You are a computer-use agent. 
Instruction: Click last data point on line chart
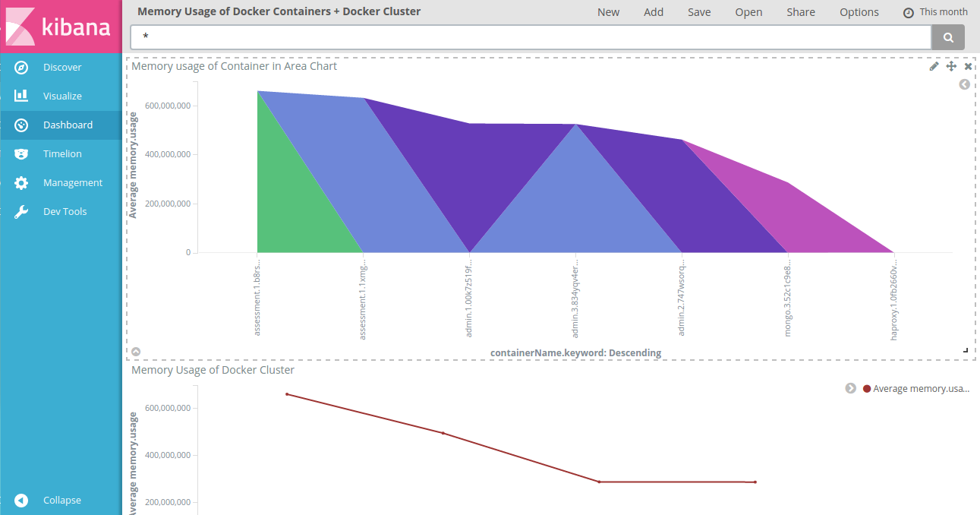coord(755,482)
